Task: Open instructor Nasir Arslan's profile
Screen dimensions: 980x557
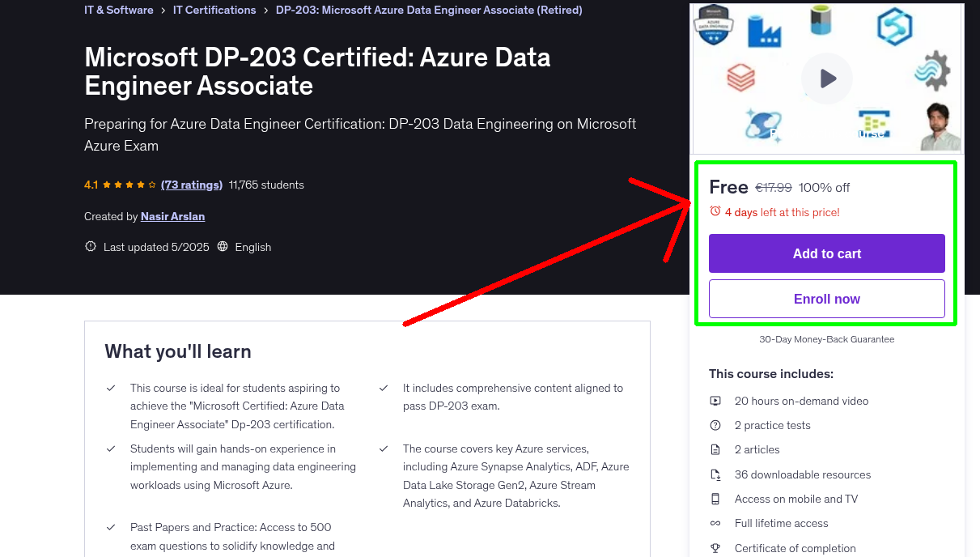Action: (x=172, y=216)
